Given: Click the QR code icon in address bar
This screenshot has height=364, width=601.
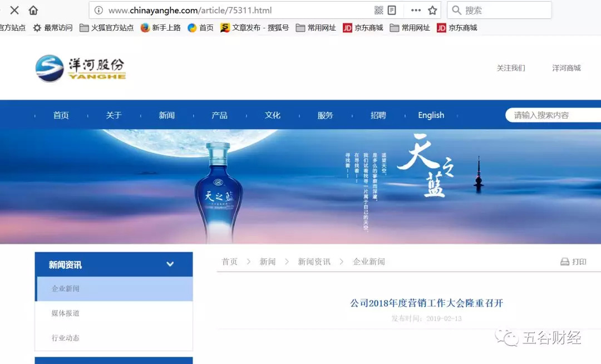Looking at the screenshot, I should coord(379,11).
